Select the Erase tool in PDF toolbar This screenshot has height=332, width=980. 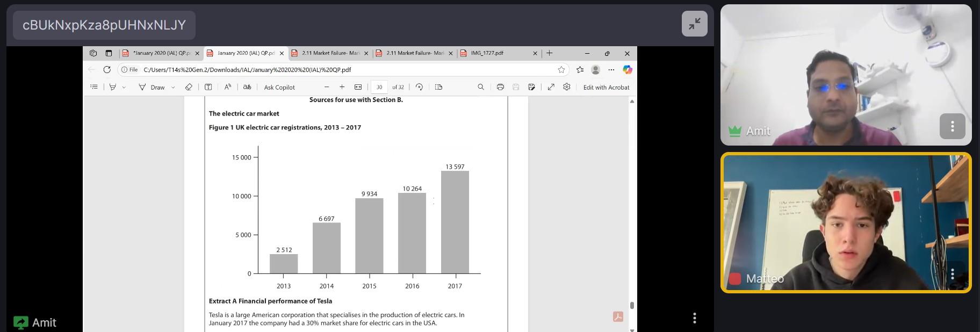click(x=189, y=87)
